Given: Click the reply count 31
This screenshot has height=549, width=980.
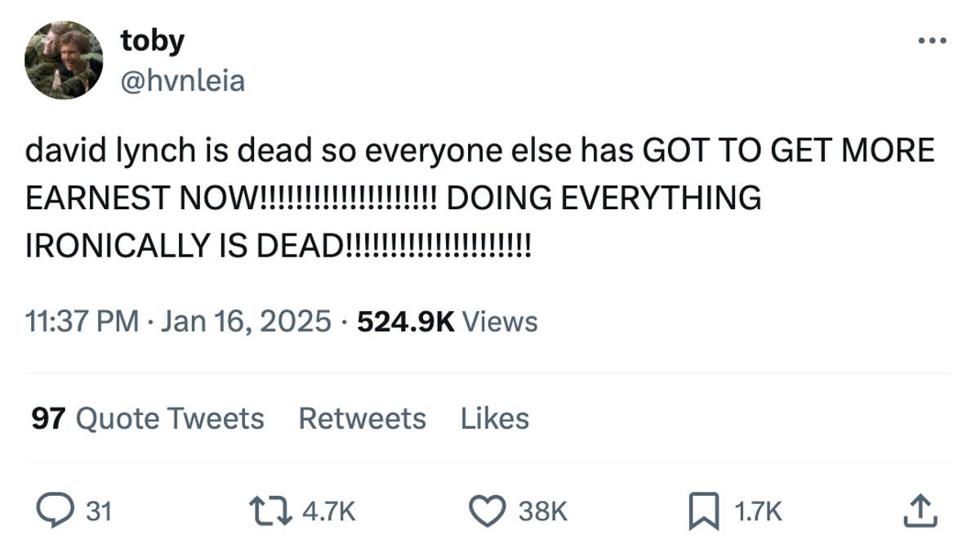Looking at the screenshot, I should [99, 511].
